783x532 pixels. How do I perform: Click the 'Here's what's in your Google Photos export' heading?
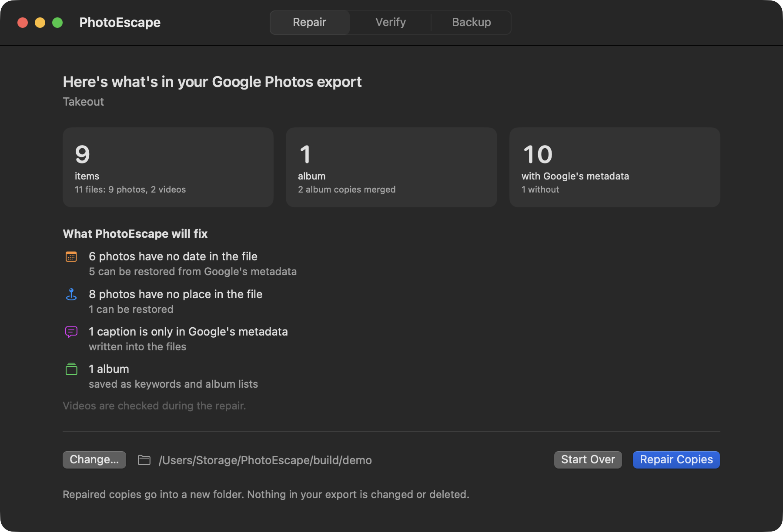pyautogui.click(x=212, y=82)
